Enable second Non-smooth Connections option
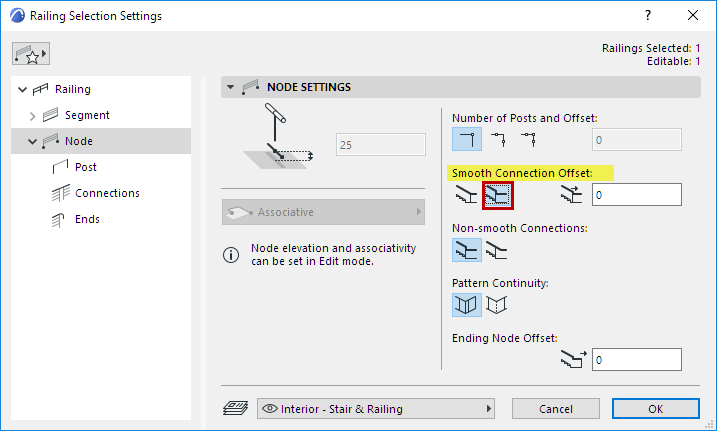 click(x=496, y=250)
